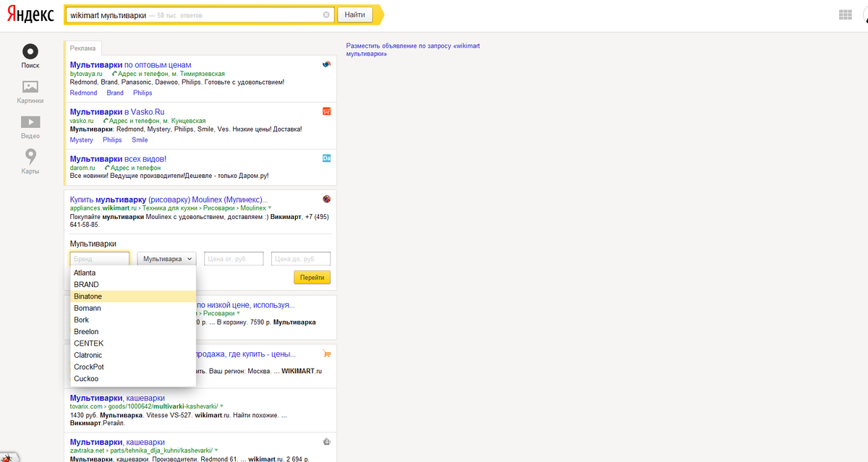Choose Cuckoo from the brand list
The image size is (868, 462).
pyautogui.click(x=133, y=379)
